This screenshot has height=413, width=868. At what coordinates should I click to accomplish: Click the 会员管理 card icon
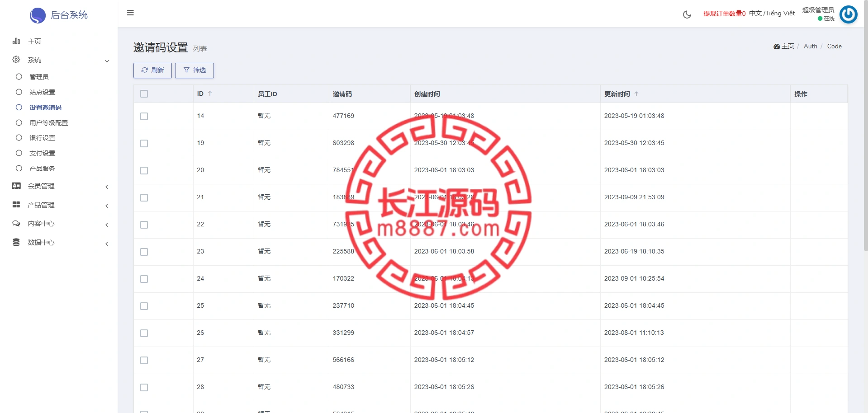coord(16,186)
